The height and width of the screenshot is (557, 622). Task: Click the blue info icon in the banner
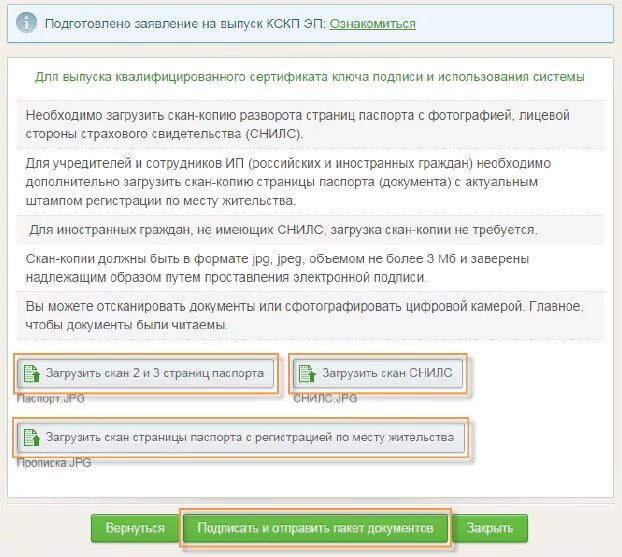[26, 22]
